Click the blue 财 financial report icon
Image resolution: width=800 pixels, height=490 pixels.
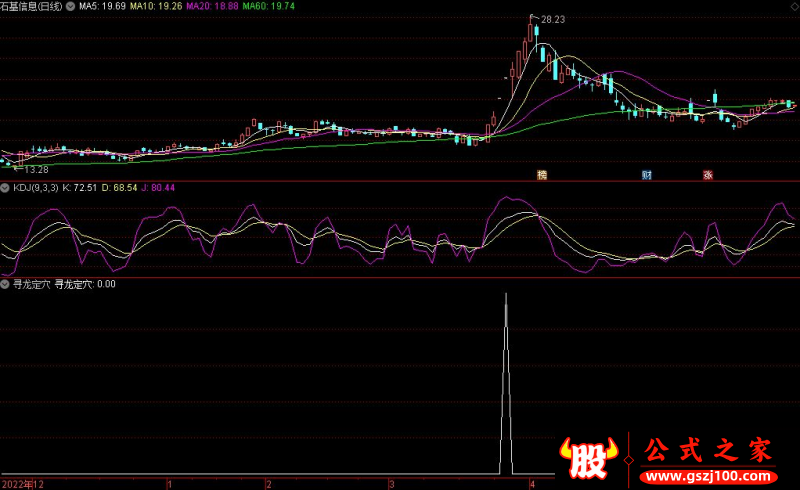pyautogui.click(x=647, y=174)
